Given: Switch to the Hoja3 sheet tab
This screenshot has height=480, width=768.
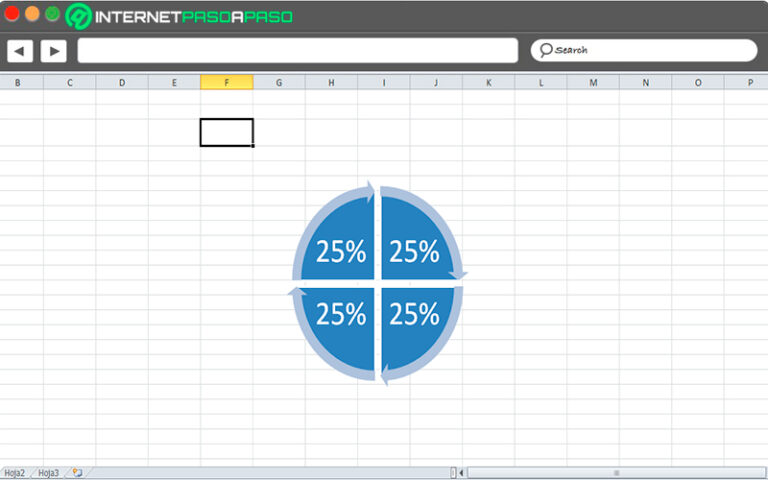Looking at the screenshot, I should (x=48, y=473).
